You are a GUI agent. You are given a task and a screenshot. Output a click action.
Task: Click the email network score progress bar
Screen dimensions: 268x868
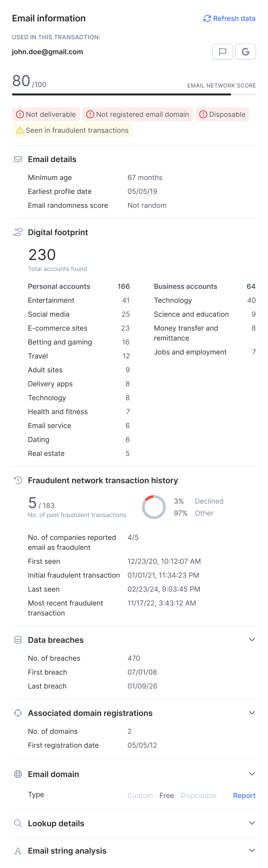pos(134,94)
